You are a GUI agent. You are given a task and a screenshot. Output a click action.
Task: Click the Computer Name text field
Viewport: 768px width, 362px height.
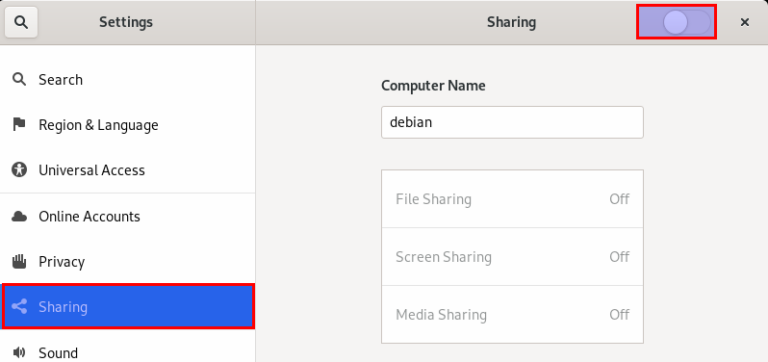point(512,122)
